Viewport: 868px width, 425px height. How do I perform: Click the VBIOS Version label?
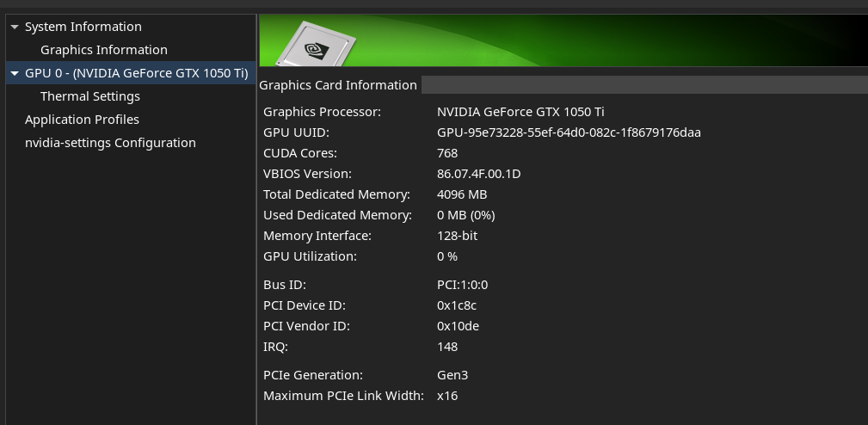(x=307, y=174)
